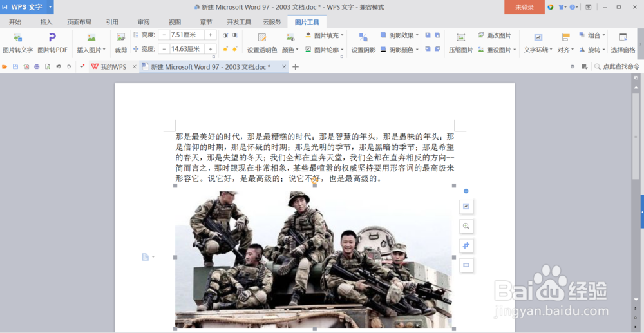The height and width of the screenshot is (333, 644).
Task: Switch to the 插入 ribbon tab
Action: click(46, 22)
